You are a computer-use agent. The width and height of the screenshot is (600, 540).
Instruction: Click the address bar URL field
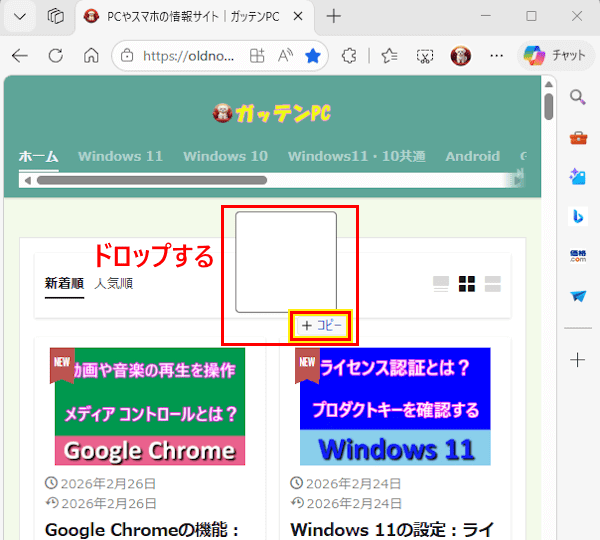coord(189,56)
